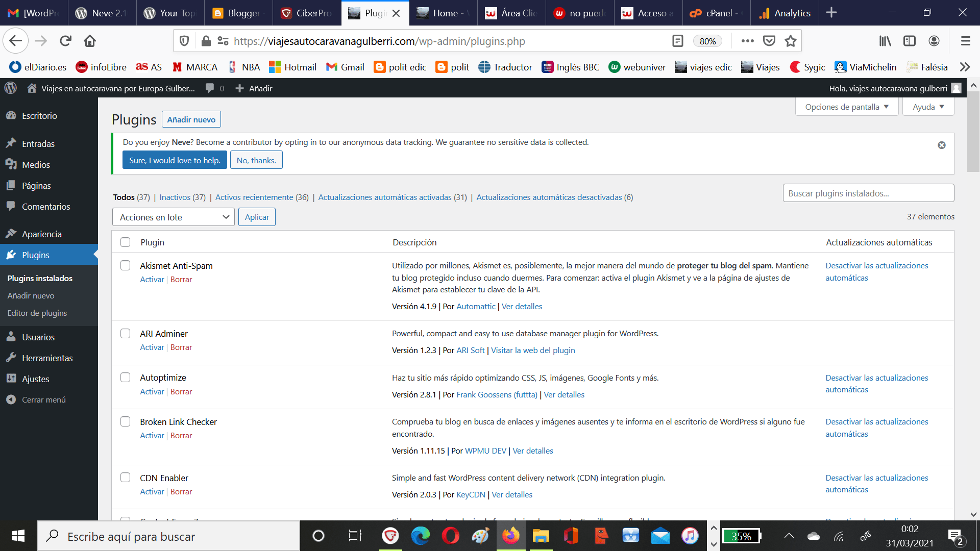
Task: Open Microsoft Edge from taskbar
Action: (421, 536)
